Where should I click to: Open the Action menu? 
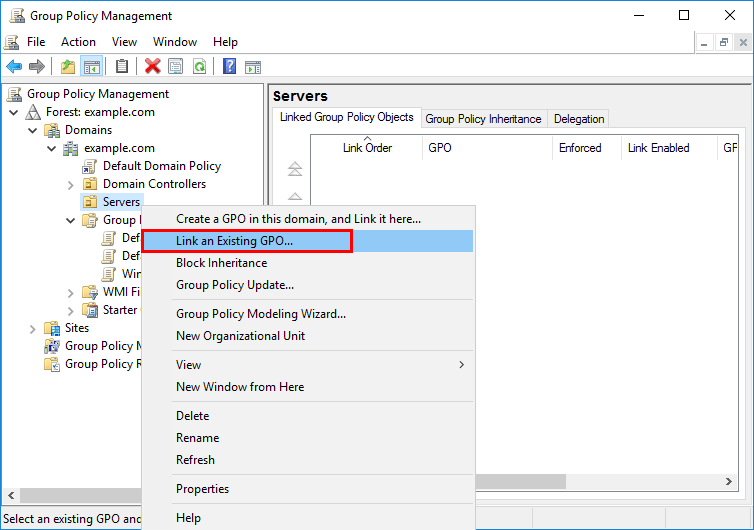click(x=78, y=42)
